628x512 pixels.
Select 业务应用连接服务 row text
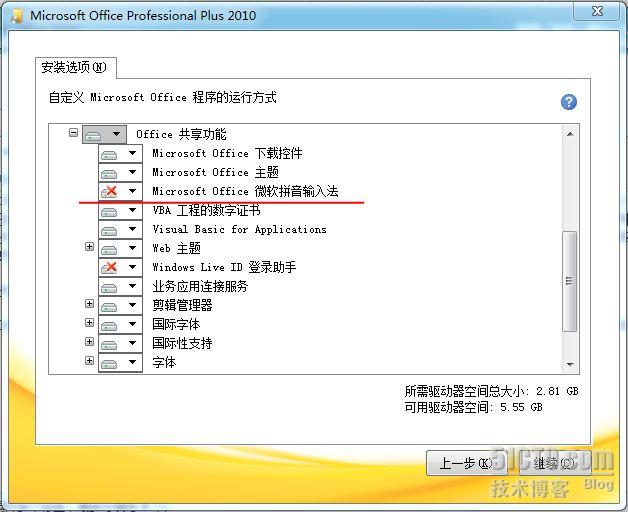coord(200,286)
